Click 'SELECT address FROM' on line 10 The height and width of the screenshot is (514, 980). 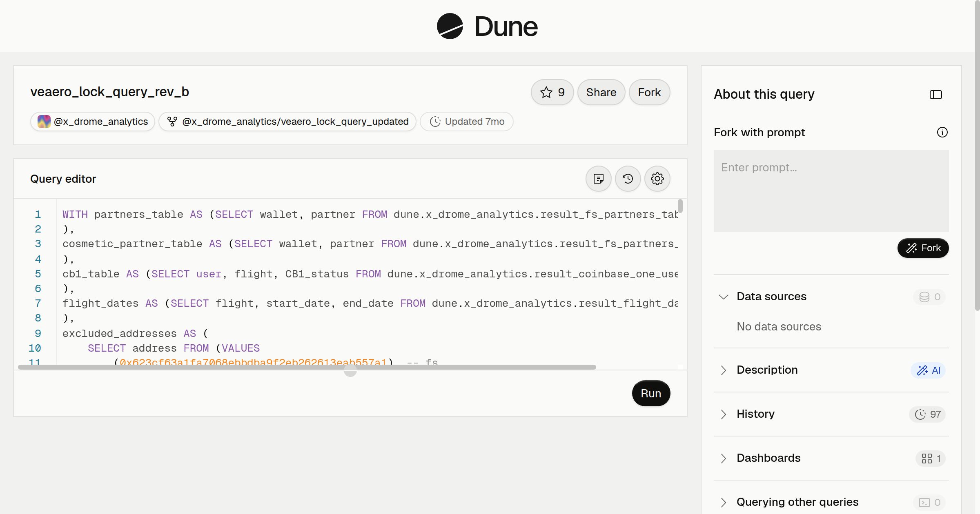tap(148, 348)
